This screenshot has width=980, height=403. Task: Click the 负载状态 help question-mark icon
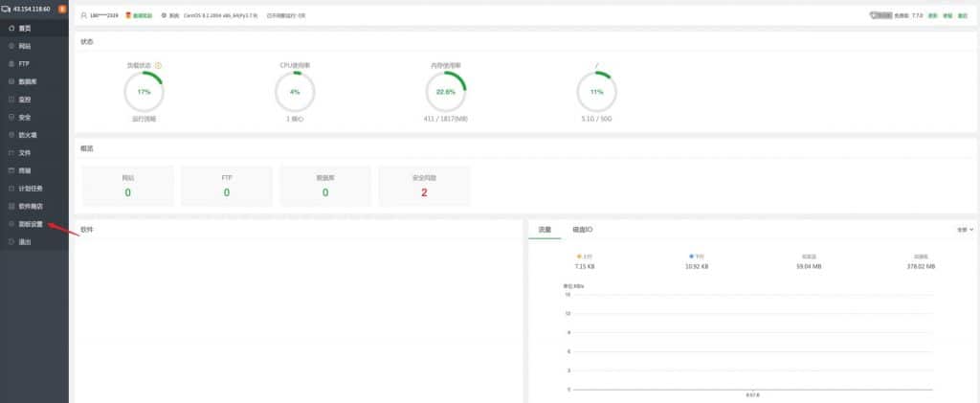point(158,66)
